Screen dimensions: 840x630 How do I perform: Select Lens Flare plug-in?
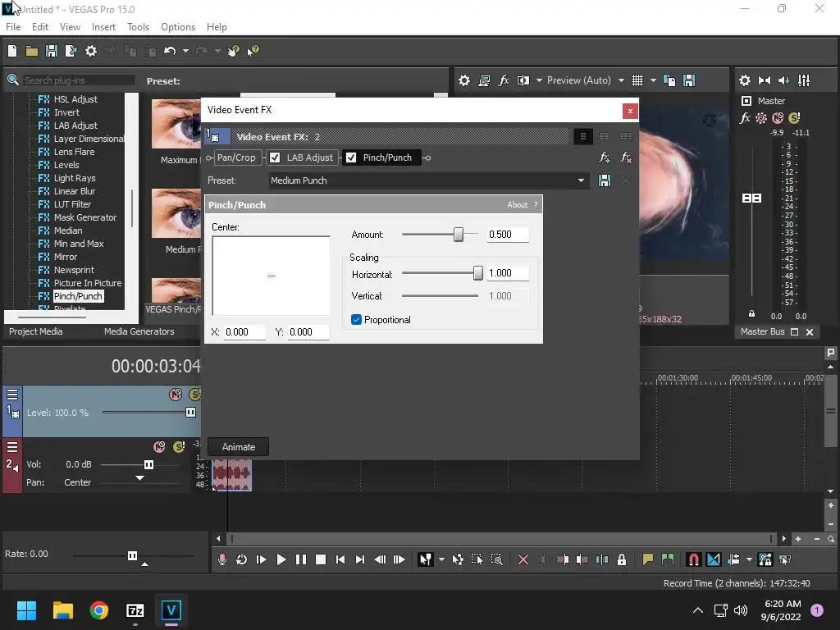coord(74,152)
